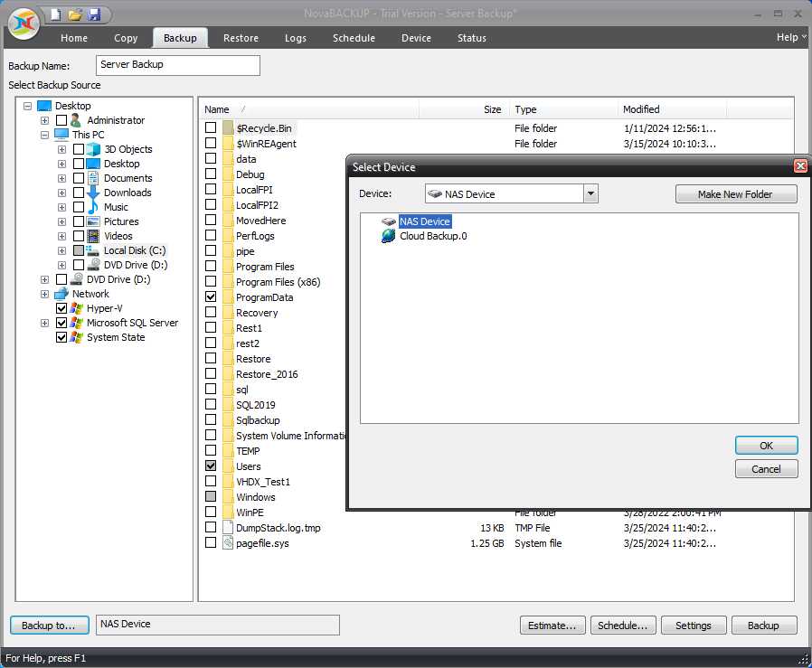Uncheck the Users folder checkbox
The height and width of the screenshot is (668, 812).
coord(212,466)
